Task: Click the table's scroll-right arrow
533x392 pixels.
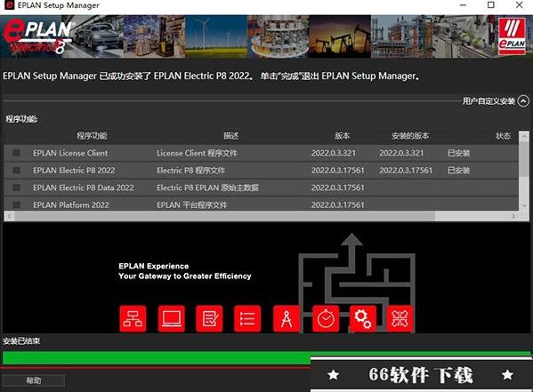Action: [513, 216]
